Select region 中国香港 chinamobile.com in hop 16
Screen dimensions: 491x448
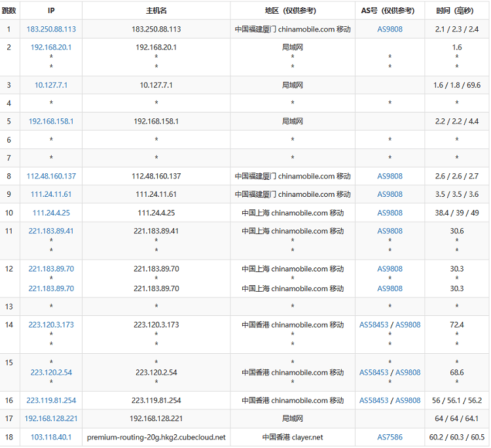(293, 400)
